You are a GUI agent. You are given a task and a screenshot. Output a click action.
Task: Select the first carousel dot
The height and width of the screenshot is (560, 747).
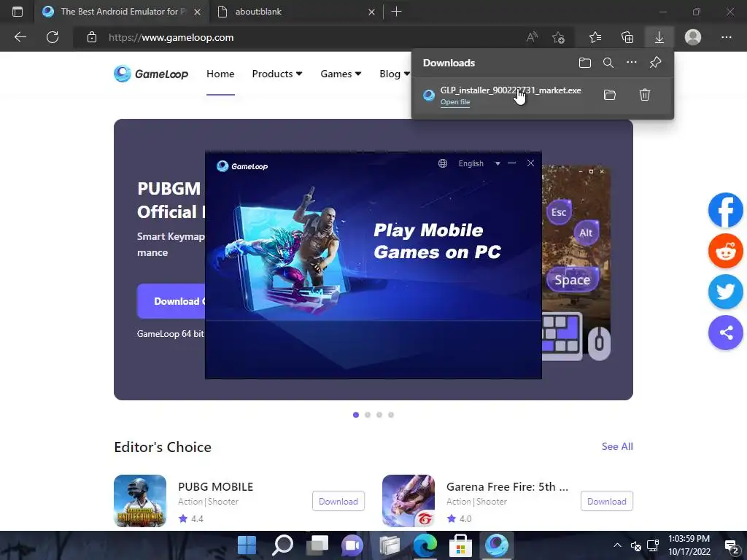coord(356,415)
